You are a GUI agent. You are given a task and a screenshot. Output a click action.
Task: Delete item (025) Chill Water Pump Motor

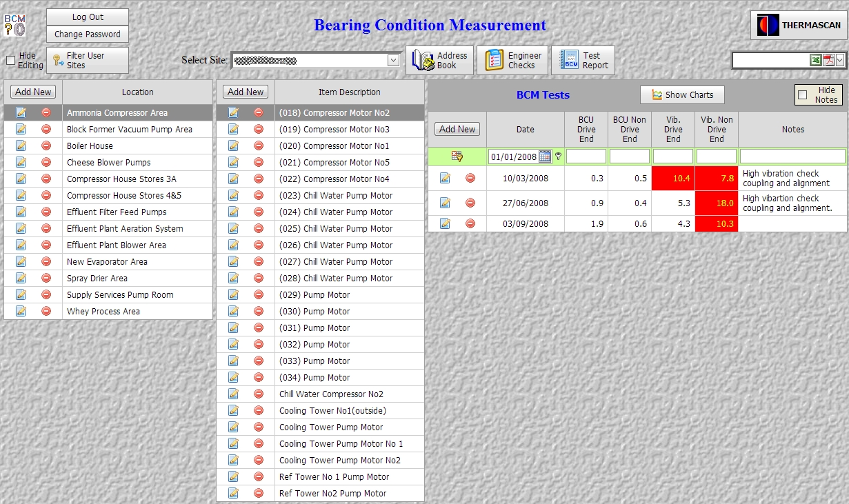coord(259,228)
